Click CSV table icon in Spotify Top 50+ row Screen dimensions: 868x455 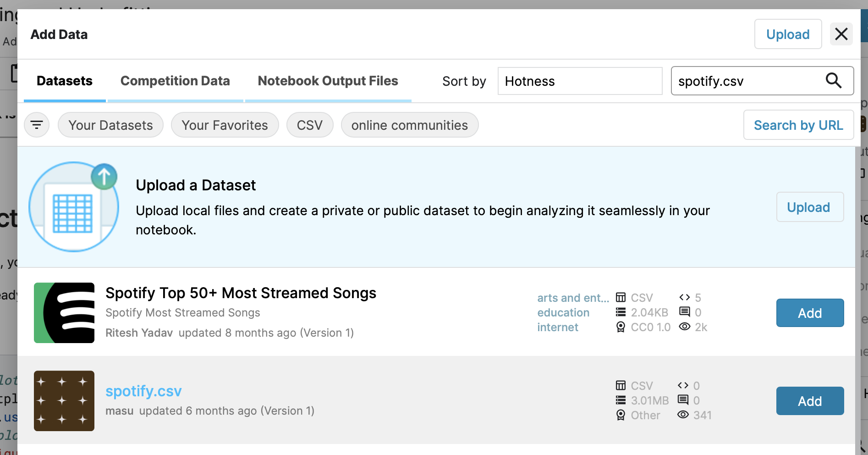(621, 297)
